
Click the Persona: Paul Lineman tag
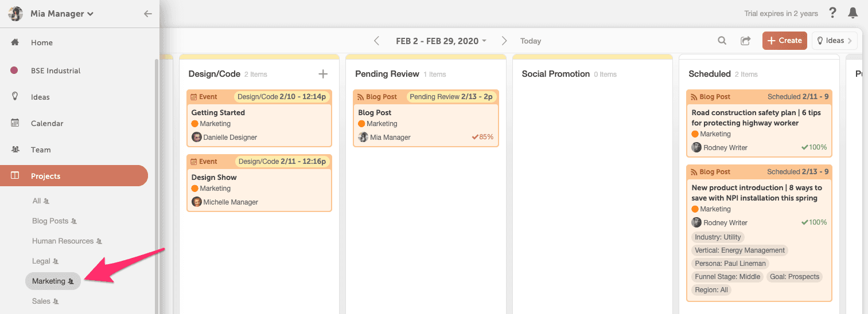730,264
